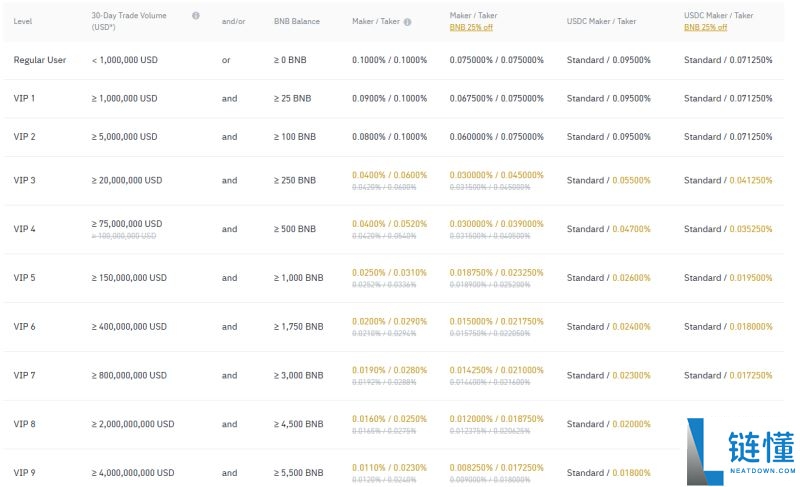Click the ≥ 20,000,000 USD volume cell

[x=127, y=180]
